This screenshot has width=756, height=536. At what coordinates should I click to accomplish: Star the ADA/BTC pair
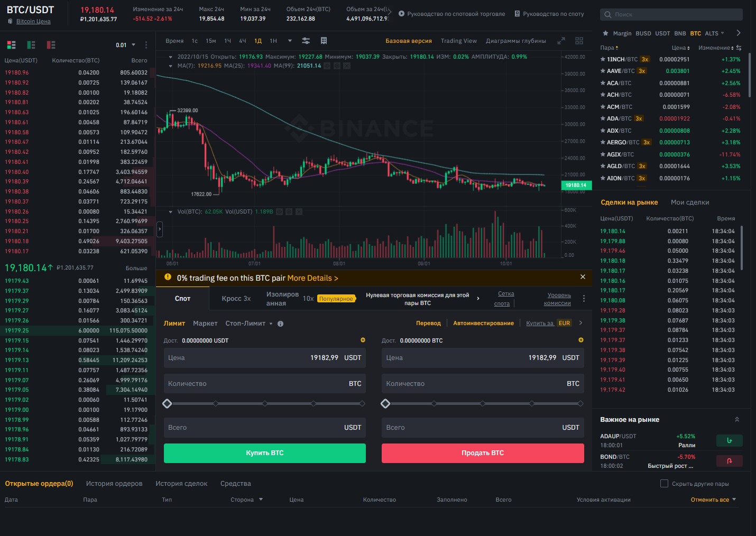coord(603,118)
